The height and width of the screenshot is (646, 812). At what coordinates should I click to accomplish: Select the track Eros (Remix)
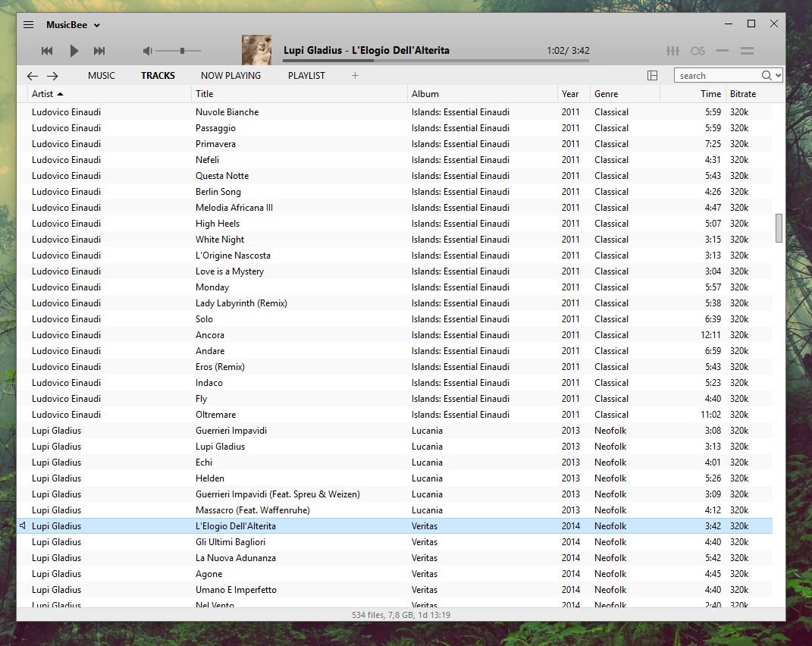pyautogui.click(x=394, y=367)
